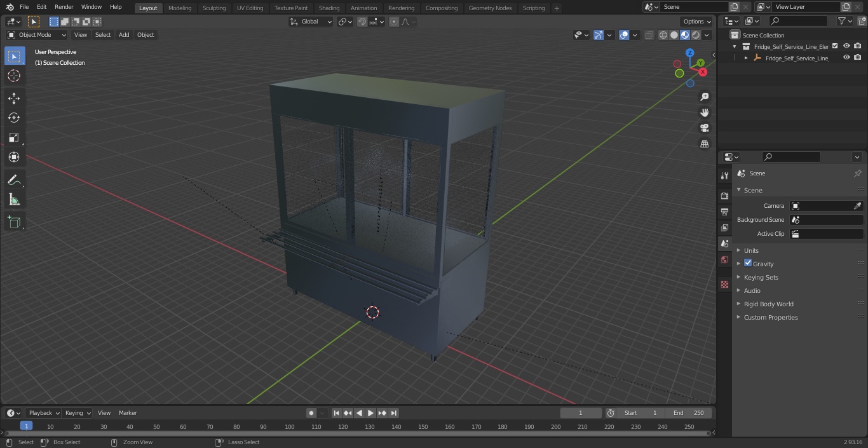Open the Playback dropdown
The image size is (868, 448).
tap(43, 413)
